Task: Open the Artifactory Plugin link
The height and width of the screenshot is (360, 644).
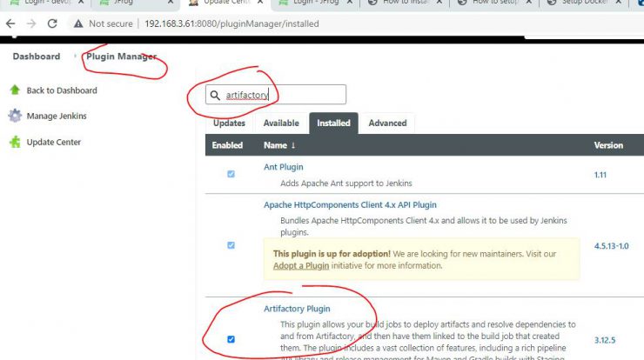Action: coord(297,309)
